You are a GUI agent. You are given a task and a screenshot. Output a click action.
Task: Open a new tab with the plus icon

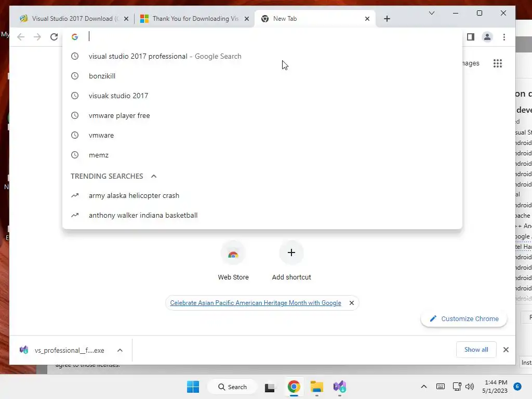pyautogui.click(x=387, y=19)
